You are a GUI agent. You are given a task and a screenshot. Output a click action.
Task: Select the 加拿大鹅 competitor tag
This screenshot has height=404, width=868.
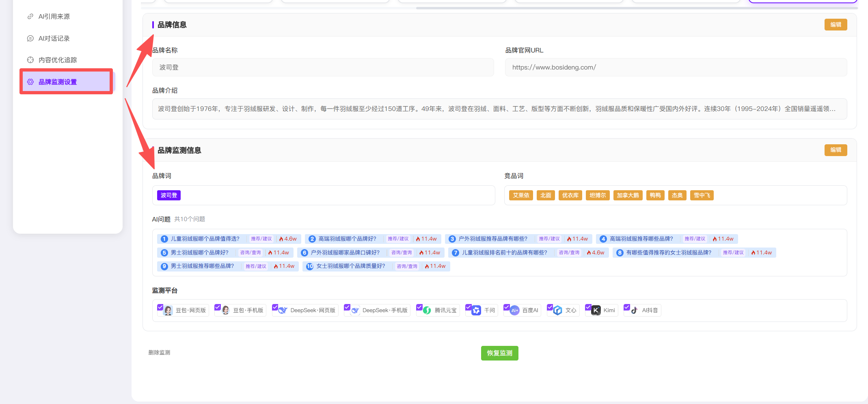coord(628,195)
